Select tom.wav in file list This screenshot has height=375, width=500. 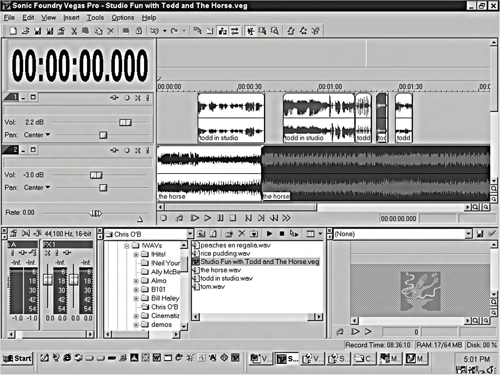[x=212, y=287]
